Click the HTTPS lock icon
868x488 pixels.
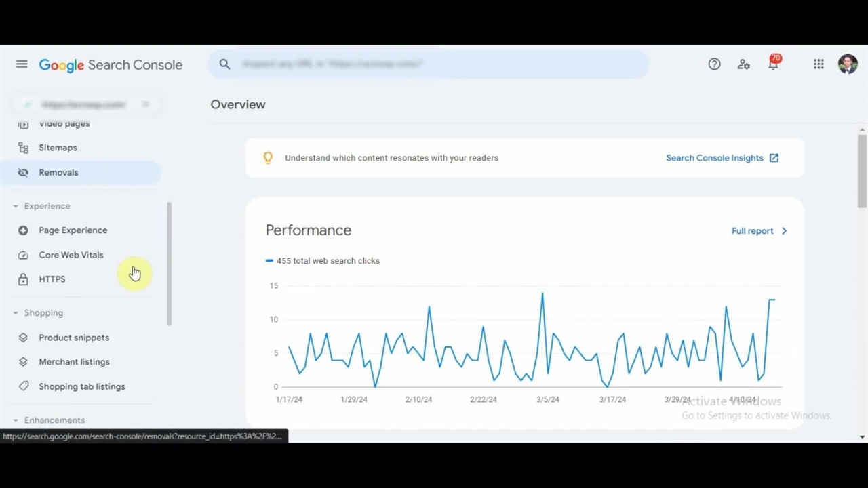[23, 279]
